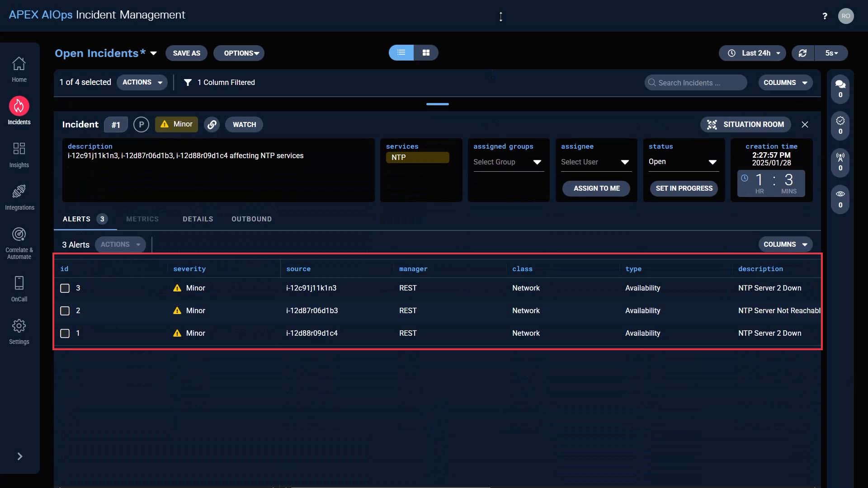Select the METRICS tab
Image resolution: width=868 pixels, height=488 pixels.
point(142,219)
